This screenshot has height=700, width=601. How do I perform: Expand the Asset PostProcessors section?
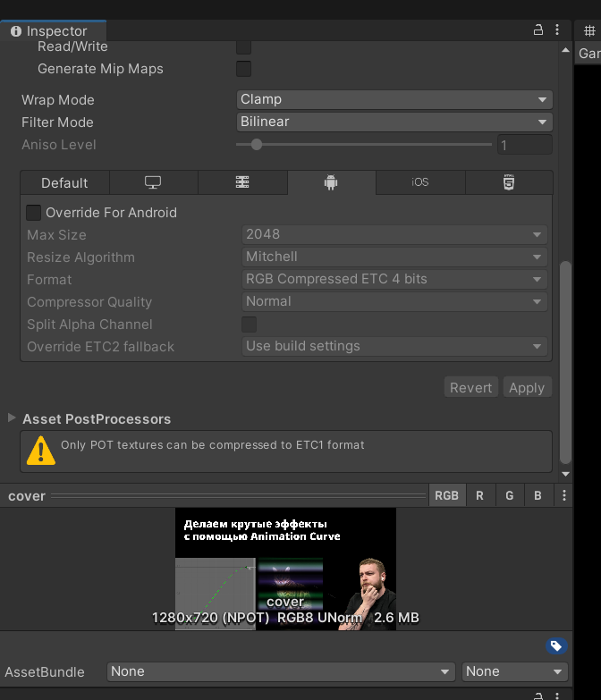12,418
